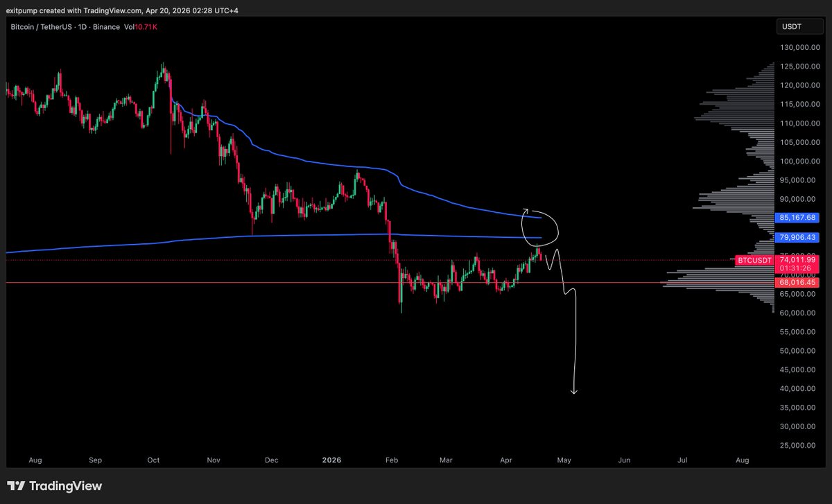Click the Jul time axis label

point(682,460)
